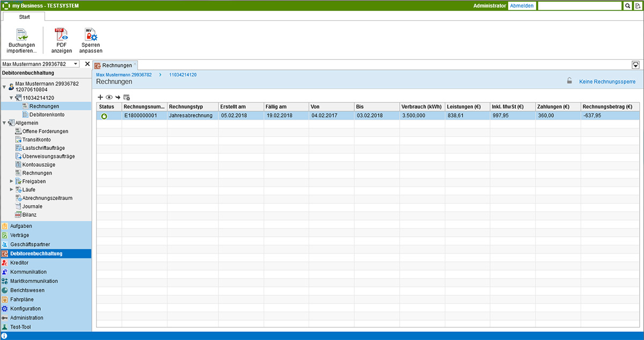Image resolution: width=644 pixels, height=340 pixels.
Task: Open the Test-Tool module
Action: [46, 327]
